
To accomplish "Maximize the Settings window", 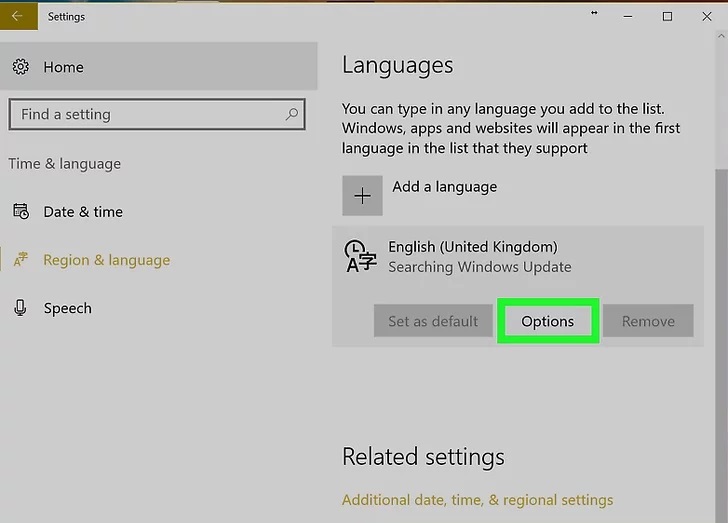I will coord(667,17).
